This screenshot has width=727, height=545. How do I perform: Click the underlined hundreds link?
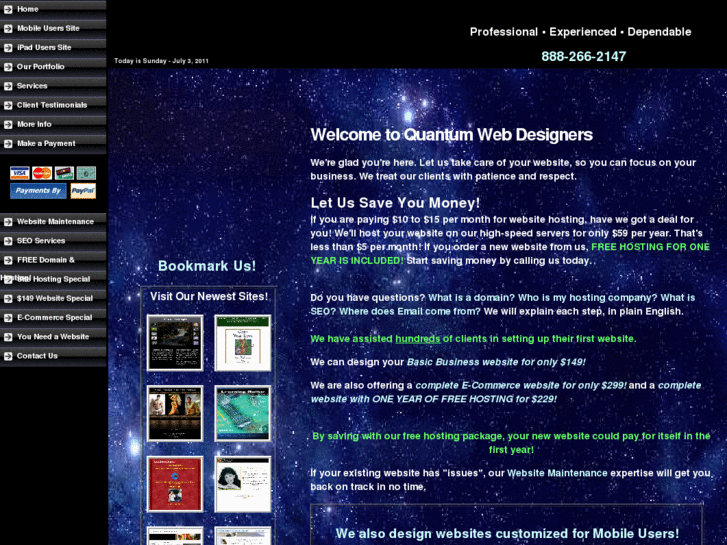pyautogui.click(x=417, y=339)
